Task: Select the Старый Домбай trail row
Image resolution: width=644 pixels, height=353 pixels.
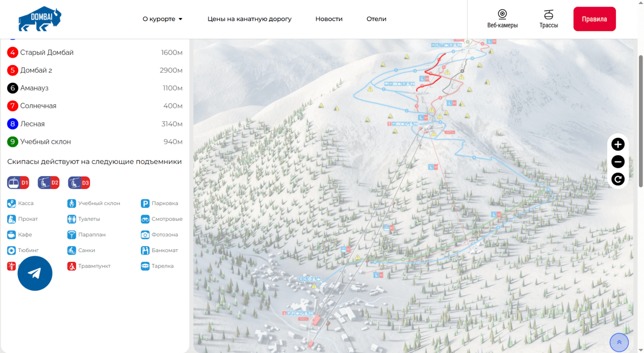Action: pos(47,52)
